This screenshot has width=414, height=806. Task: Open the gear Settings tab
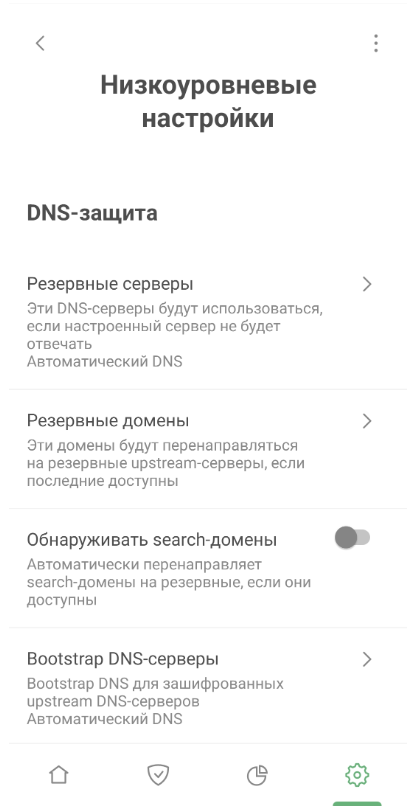tap(357, 774)
